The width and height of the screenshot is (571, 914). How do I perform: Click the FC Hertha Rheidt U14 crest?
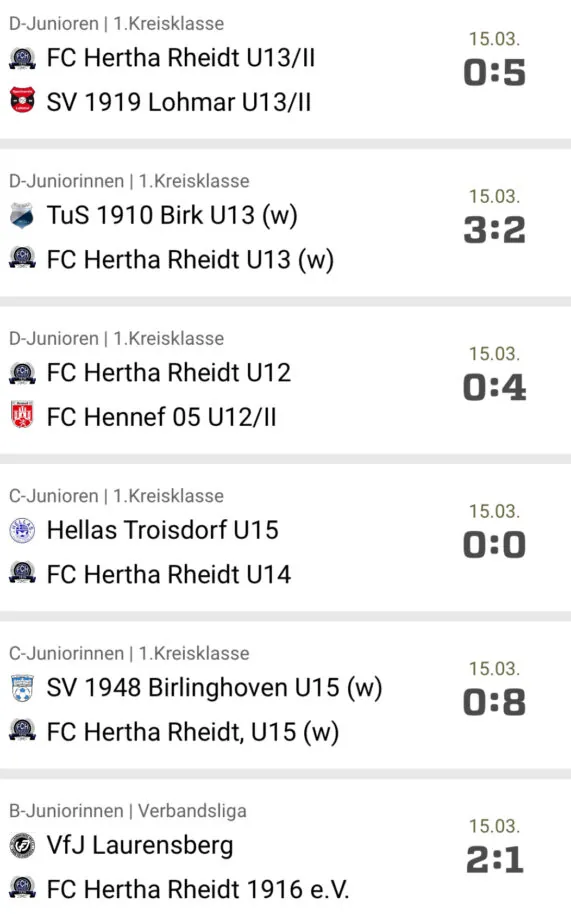22,574
